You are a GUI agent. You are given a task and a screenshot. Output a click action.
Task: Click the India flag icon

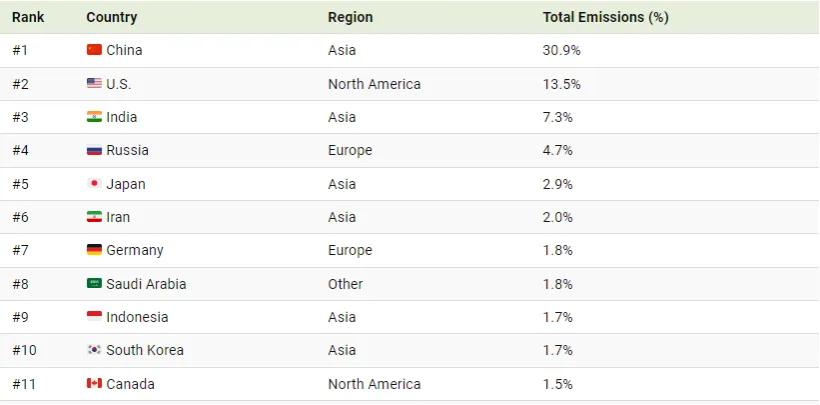[94, 117]
